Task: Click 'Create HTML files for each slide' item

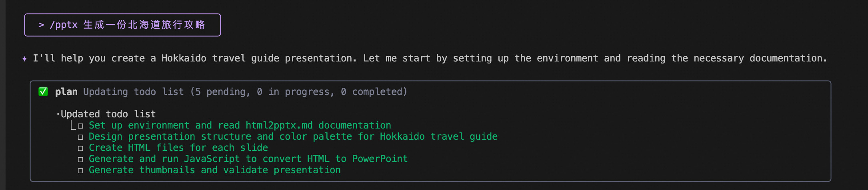Action: click(x=178, y=148)
